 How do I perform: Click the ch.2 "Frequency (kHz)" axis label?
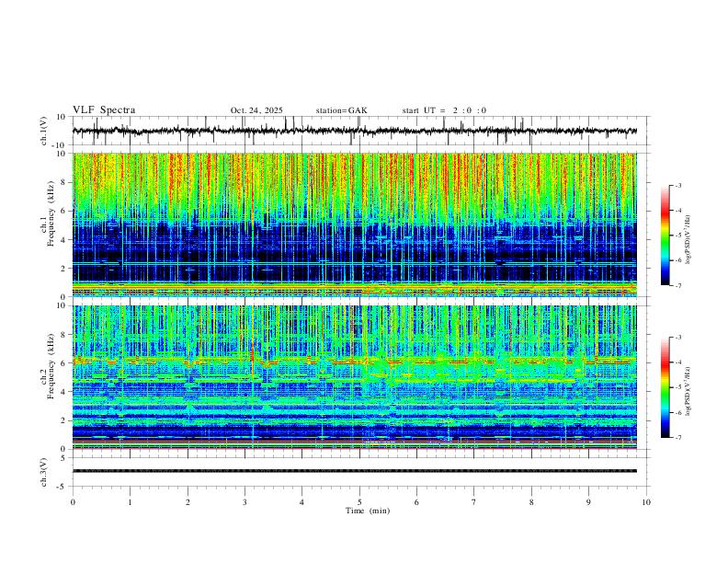pos(51,367)
